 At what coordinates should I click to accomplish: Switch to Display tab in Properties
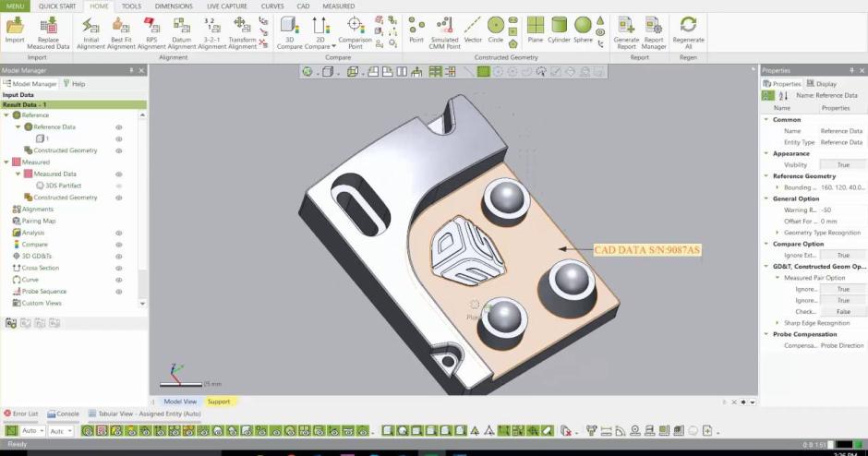[x=822, y=84]
